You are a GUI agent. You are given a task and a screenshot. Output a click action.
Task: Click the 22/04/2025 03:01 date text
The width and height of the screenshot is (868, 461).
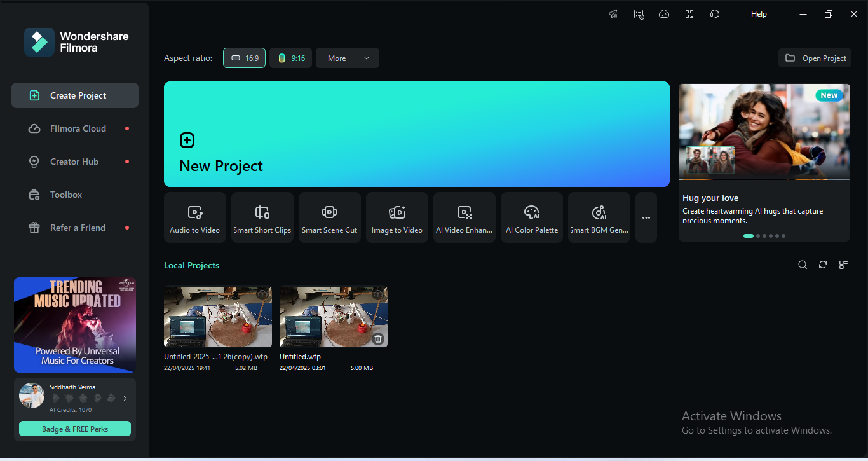302,368
